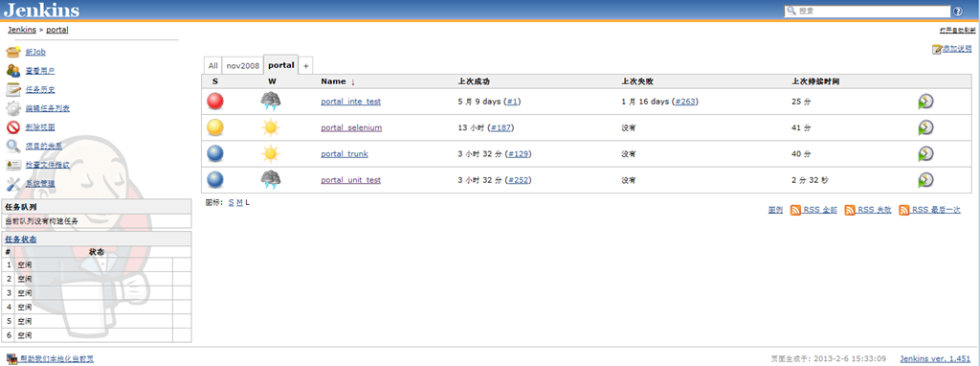Click the RSS 全部 feed icon
This screenshot has width=980, height=366.
(795, 210)
